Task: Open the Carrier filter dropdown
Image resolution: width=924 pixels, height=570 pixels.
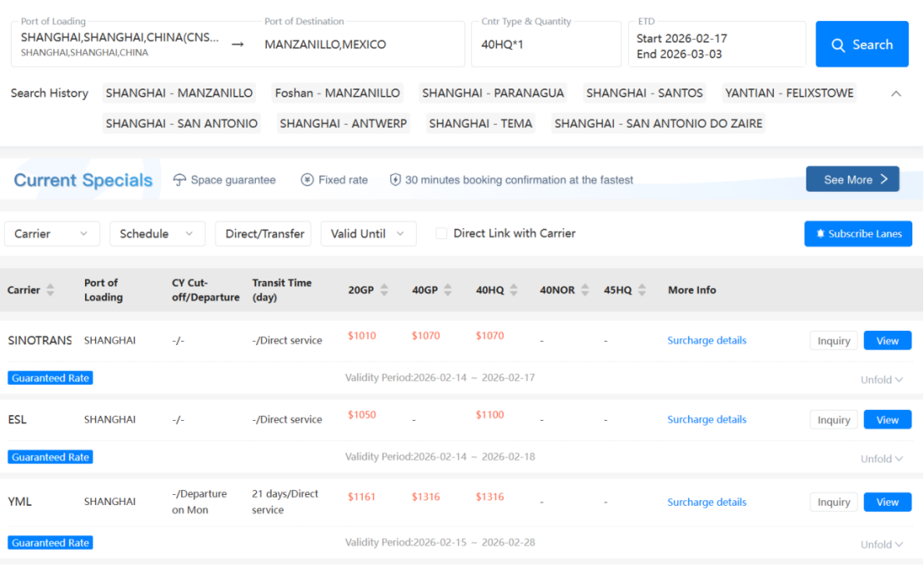Action: click(x=52, y=234)
